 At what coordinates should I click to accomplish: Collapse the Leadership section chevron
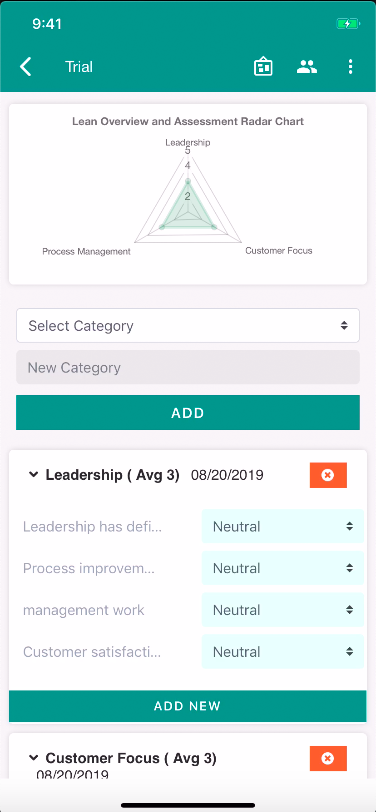(x=34, y=474)
